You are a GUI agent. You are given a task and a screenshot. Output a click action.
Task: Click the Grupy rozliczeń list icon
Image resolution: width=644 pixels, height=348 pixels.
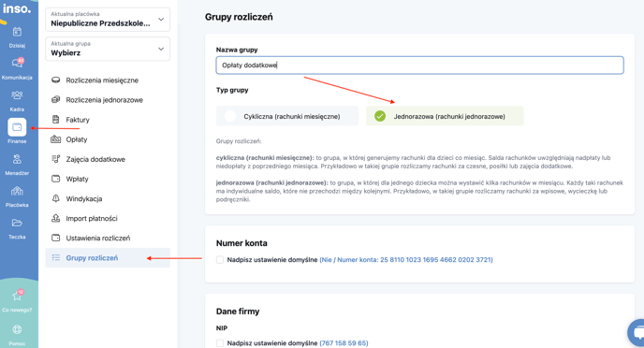point(55,257)
